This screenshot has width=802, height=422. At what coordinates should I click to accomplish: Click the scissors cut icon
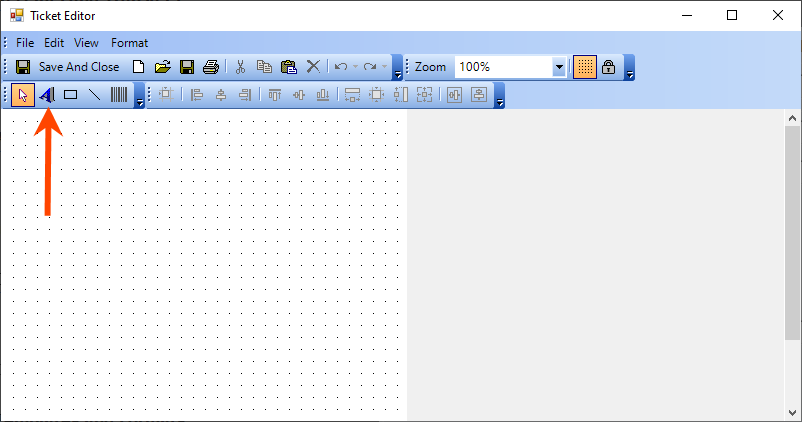click(x=240, y=67)
